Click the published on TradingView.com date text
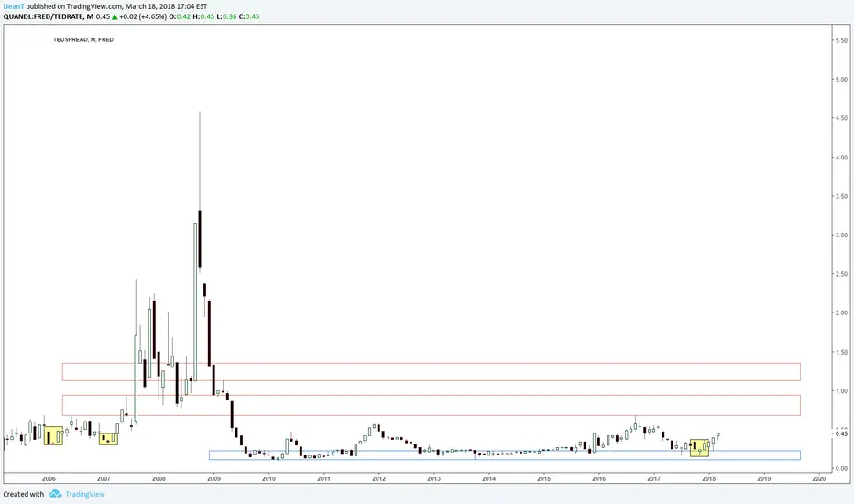The image size is (854, 504). pos(116,6)
